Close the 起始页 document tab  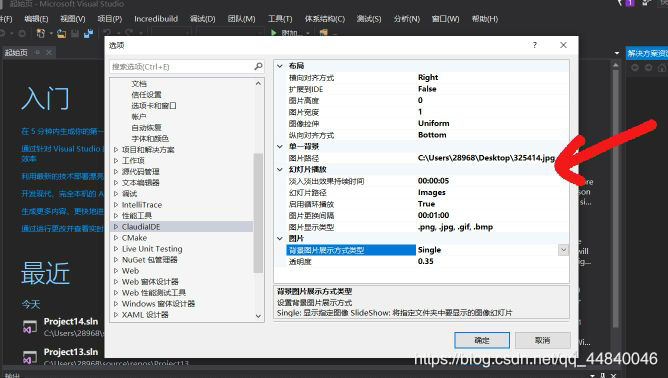[49, 52]
